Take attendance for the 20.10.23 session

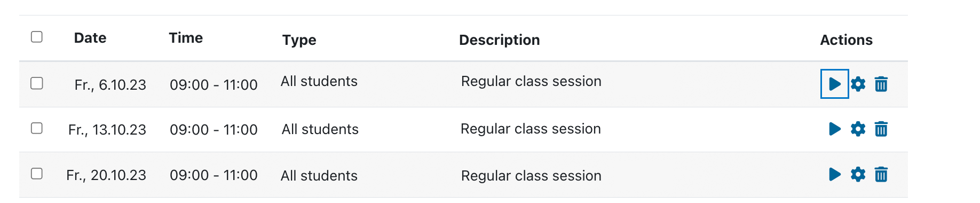click(835, 174)
